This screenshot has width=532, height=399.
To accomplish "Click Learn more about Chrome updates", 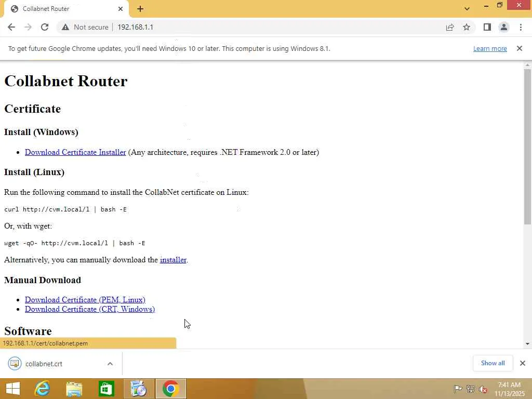I will [x=490, y=48].
